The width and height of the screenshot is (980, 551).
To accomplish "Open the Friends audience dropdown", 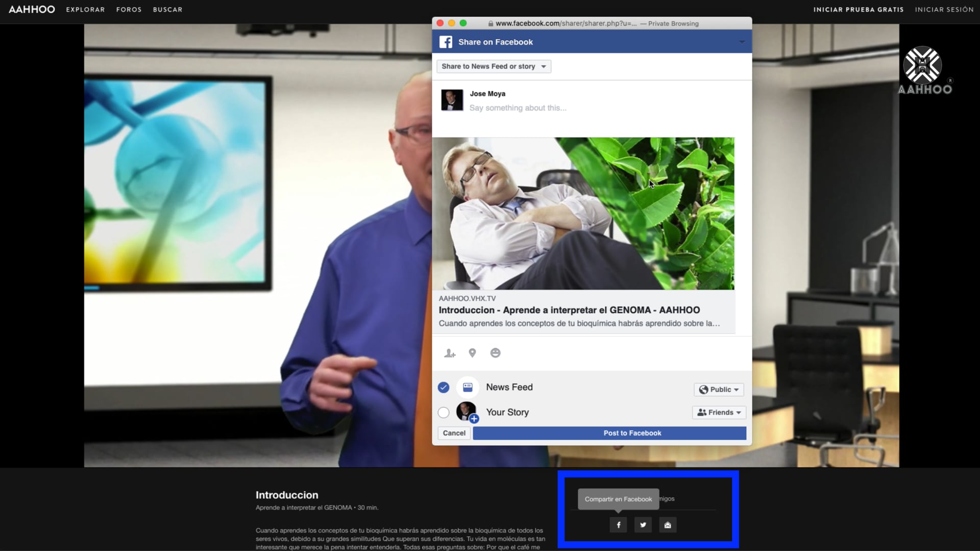I will tap(719, 412).
